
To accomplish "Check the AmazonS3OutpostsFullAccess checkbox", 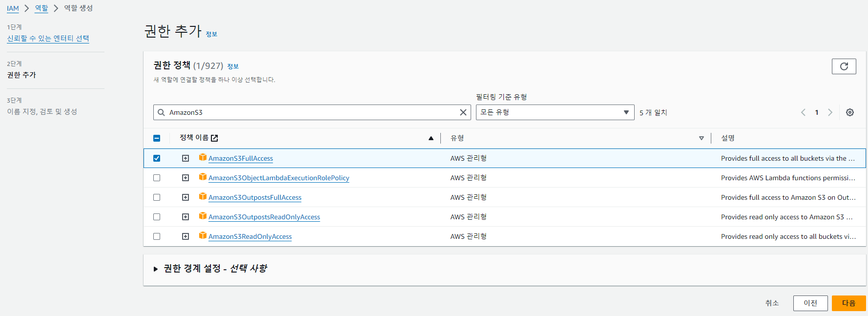I will pos(157,197).
